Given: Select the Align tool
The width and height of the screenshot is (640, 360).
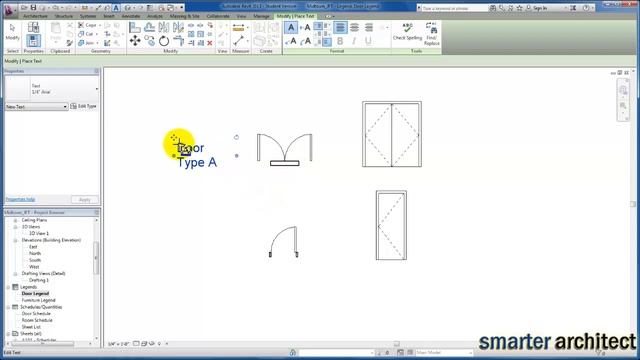Looking at the screenshot, I should 135,27.
